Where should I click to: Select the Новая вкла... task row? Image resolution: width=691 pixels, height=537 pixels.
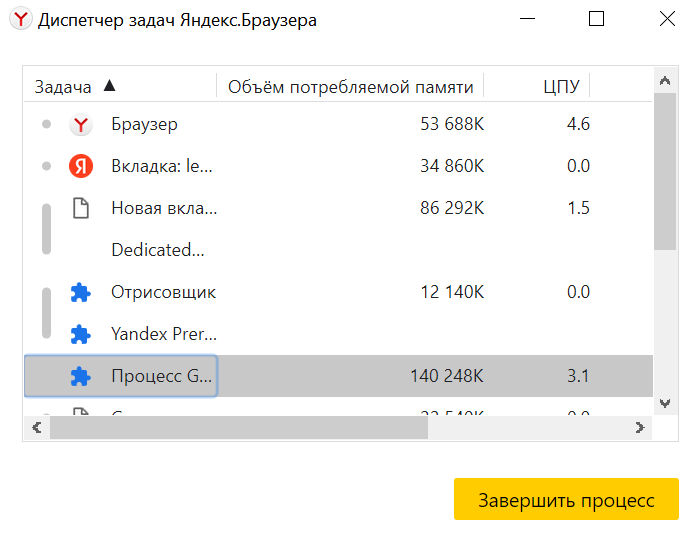(x=338, y=208)
